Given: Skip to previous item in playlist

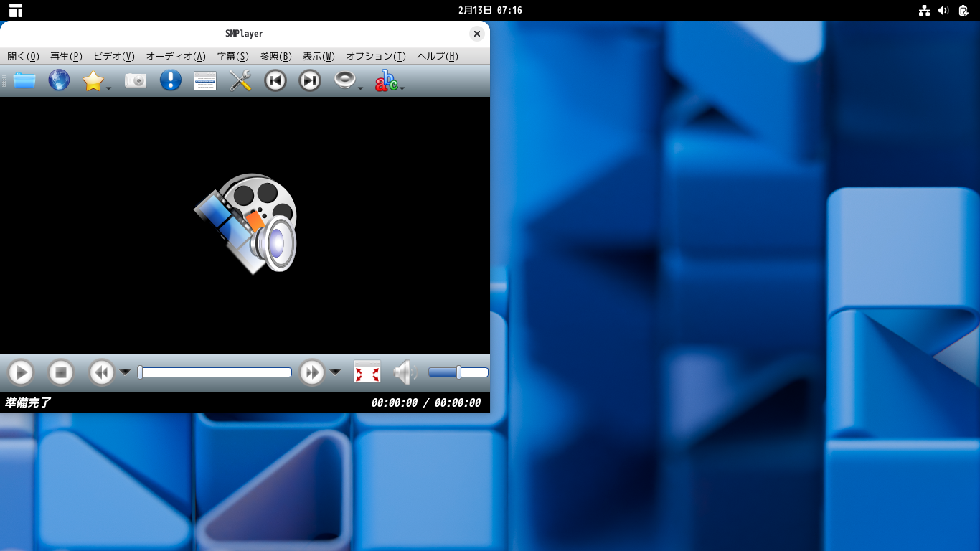Looking at the screenshot, I should (x=275, y=80).
